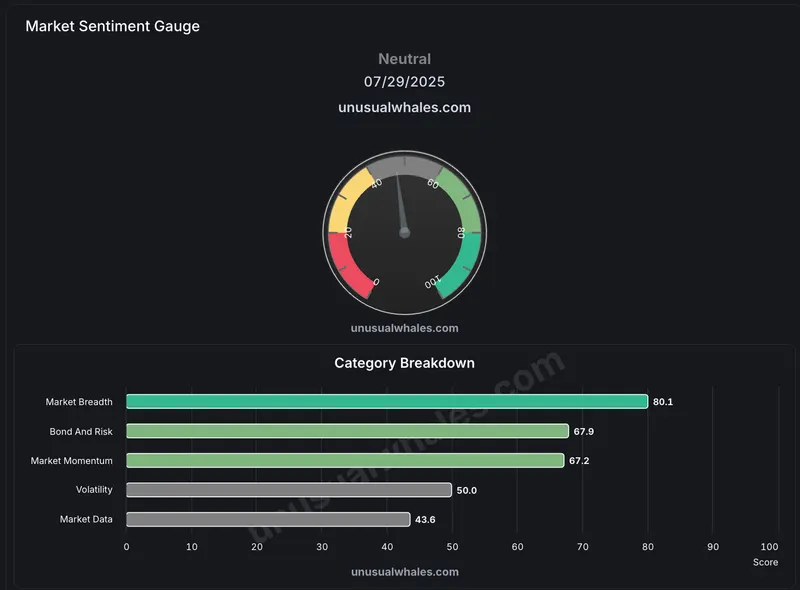Click the Market Data bar
The image size is (800, 590).
tap(268, 519)
